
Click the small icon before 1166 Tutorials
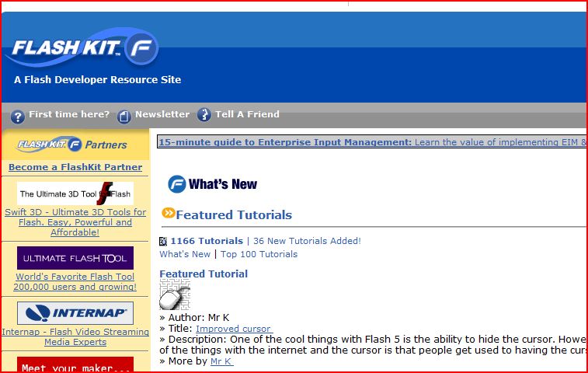[163, 242]
